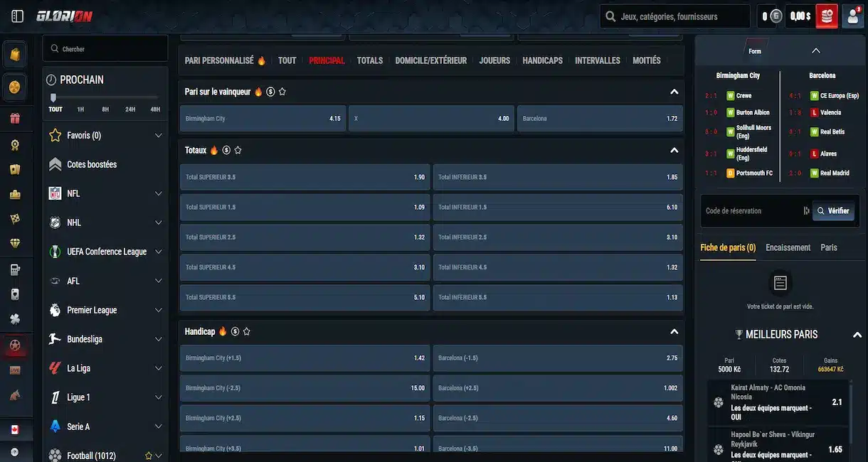The image size is (868, 462).
Task: Open the Encaissement tab in bet slip
Action: tap(788, 247)
